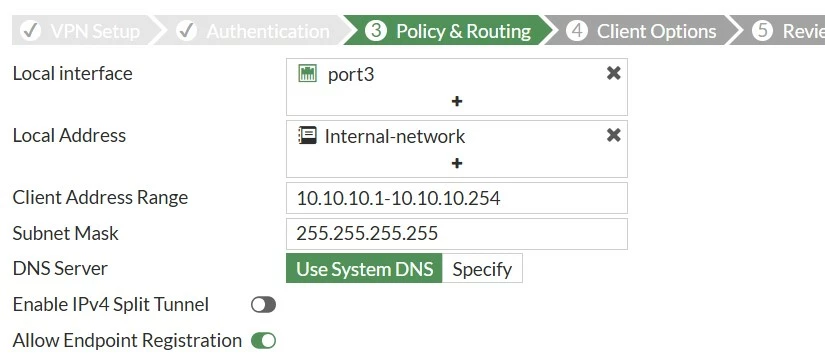Click the Internal-network address book icon
Screen dimensions: 825x363
307,135
